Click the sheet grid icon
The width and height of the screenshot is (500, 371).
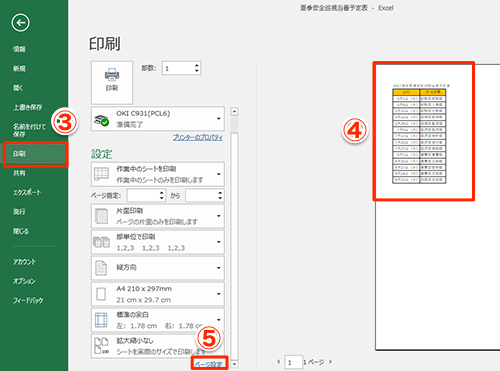pyautogui.click(x=101, y=174)
